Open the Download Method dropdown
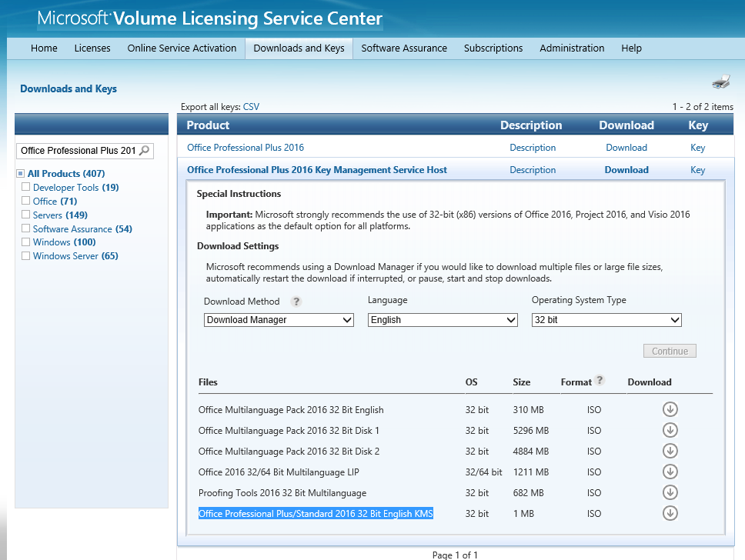The image size is (745, 560). coord(279,320)
